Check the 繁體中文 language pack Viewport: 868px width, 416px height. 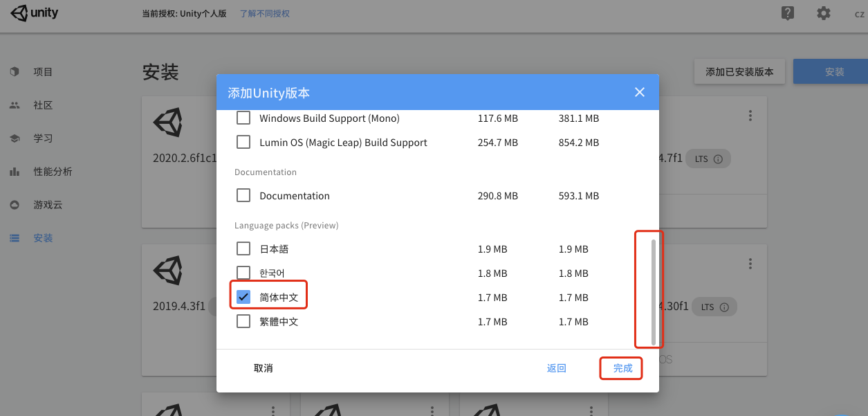(243, 321)
